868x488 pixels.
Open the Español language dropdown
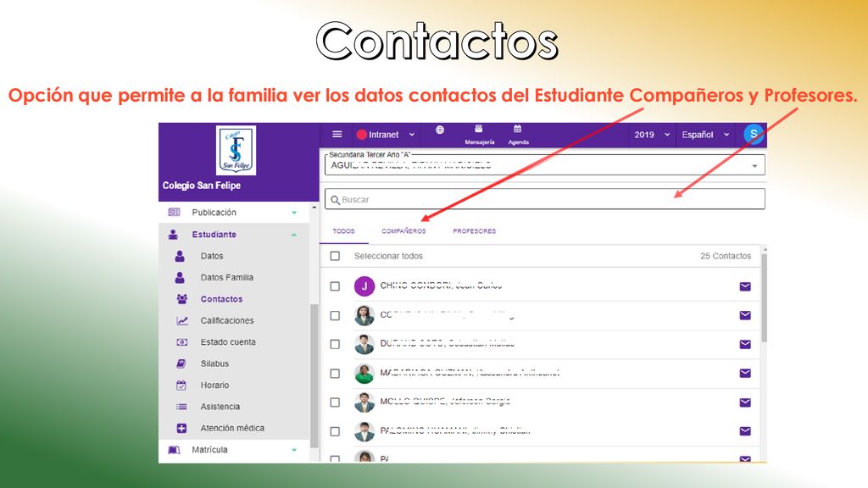(x=705, y=135)
